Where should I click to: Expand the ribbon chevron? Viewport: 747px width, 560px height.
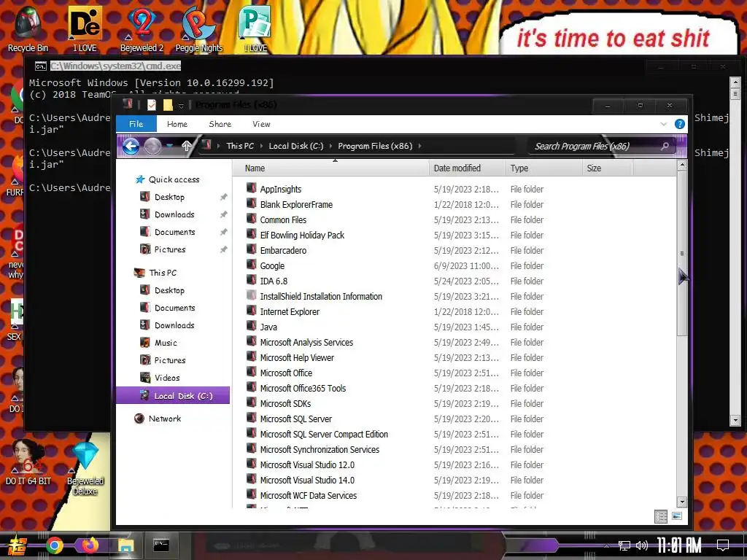pyautogui.click(x=664, y=124)
